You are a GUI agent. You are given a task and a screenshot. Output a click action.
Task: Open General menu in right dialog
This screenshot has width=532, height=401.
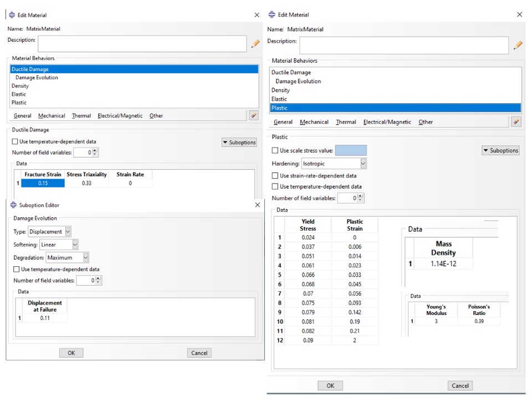[283, 122]
